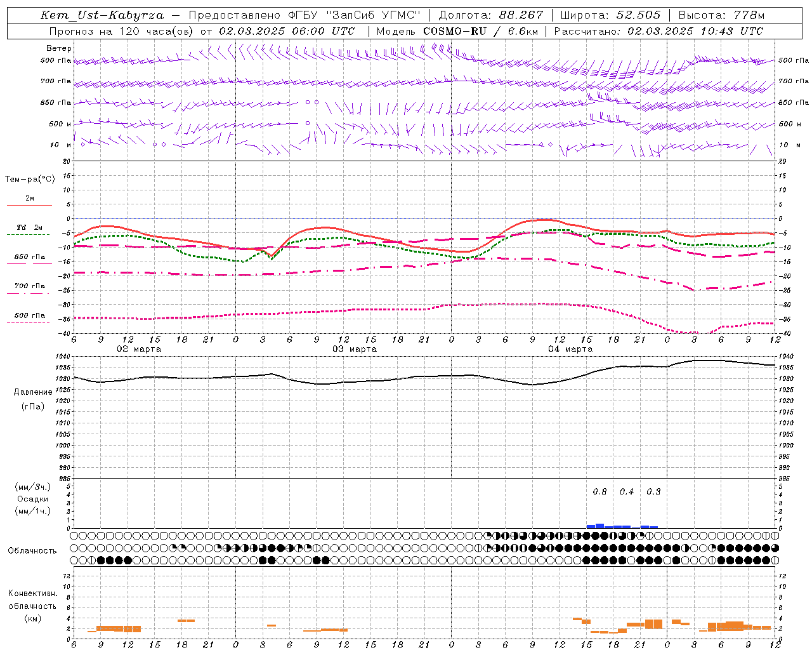Click the '03 марта' date label
Viewport: 812px width, 650px height.
pyautogui.click(x=355, y=349)
